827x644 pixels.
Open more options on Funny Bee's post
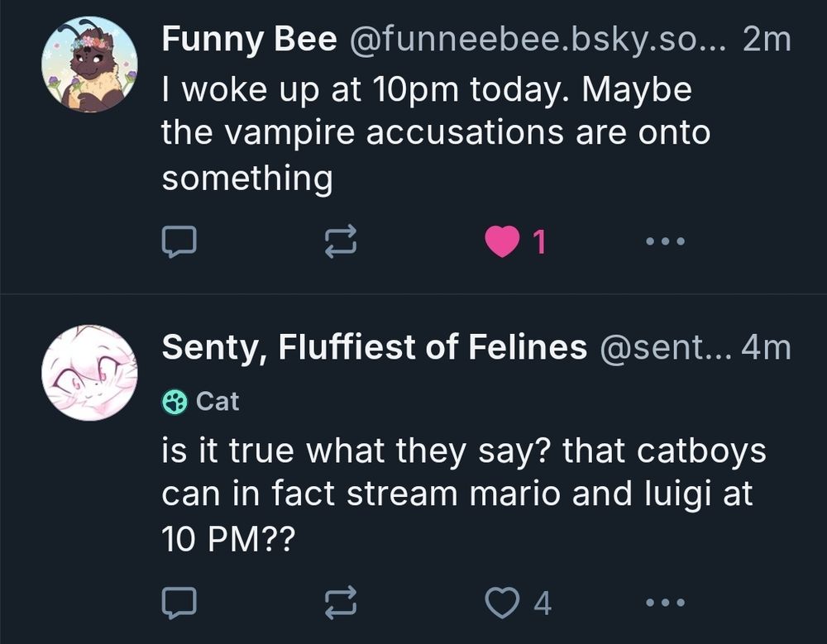(665, 241)
